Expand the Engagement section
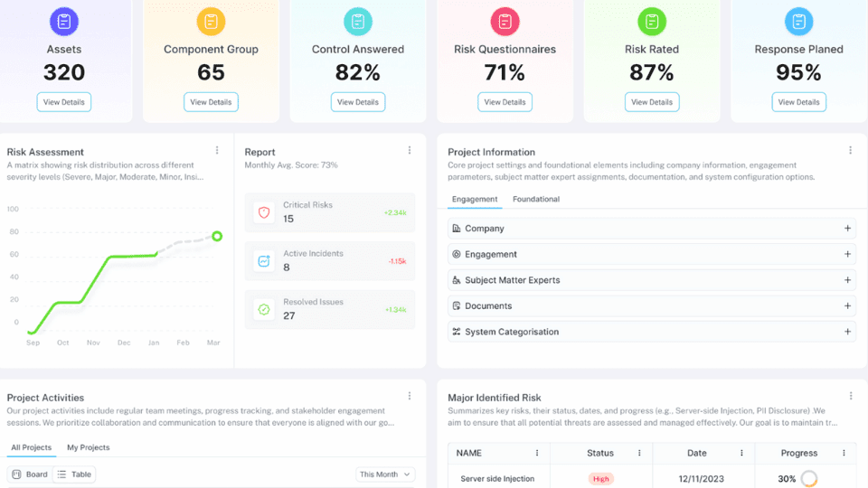Screen dimensions: 868x488 (x=847, y=255)
